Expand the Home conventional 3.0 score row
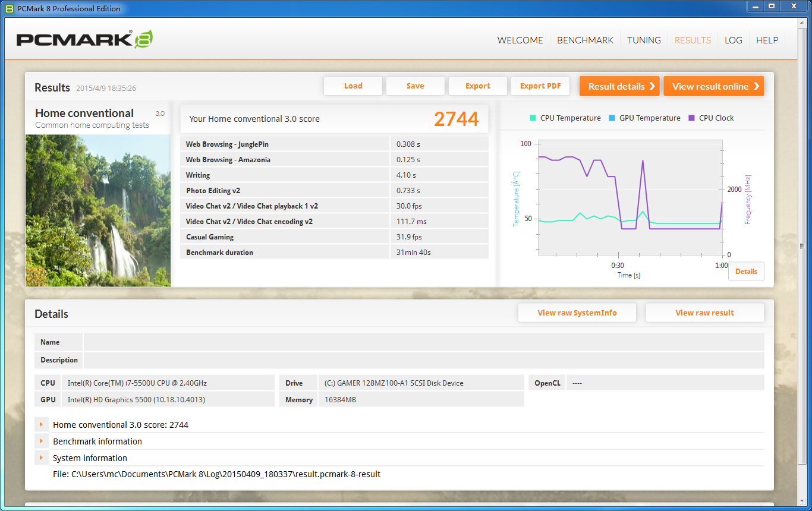Screen dimensions: 812x511 42,424
